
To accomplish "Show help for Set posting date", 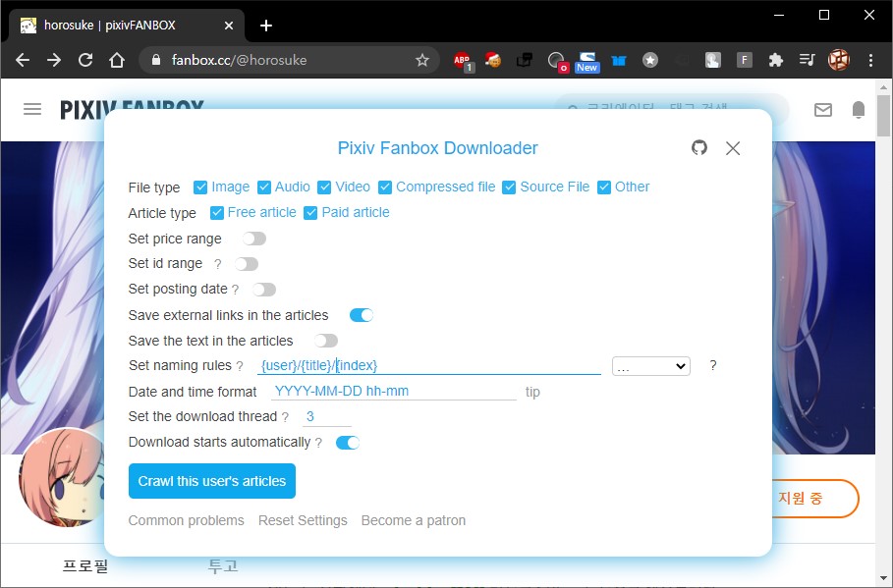I will pos(235,290).
